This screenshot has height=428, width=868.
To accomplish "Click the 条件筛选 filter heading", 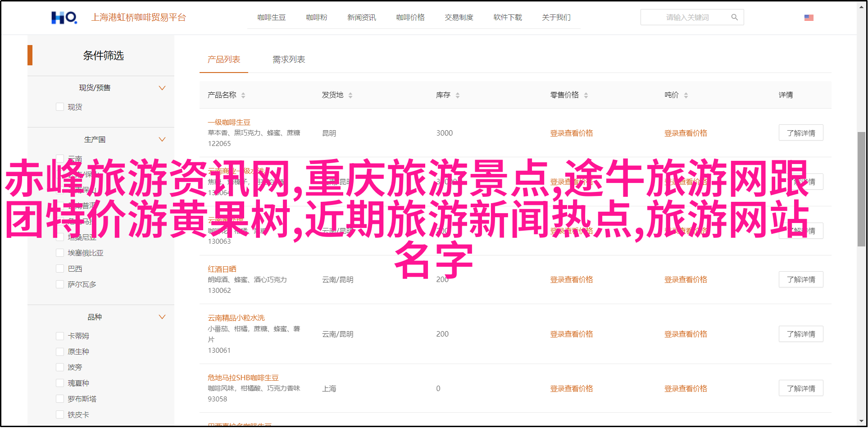I will (x=103, y=55).
